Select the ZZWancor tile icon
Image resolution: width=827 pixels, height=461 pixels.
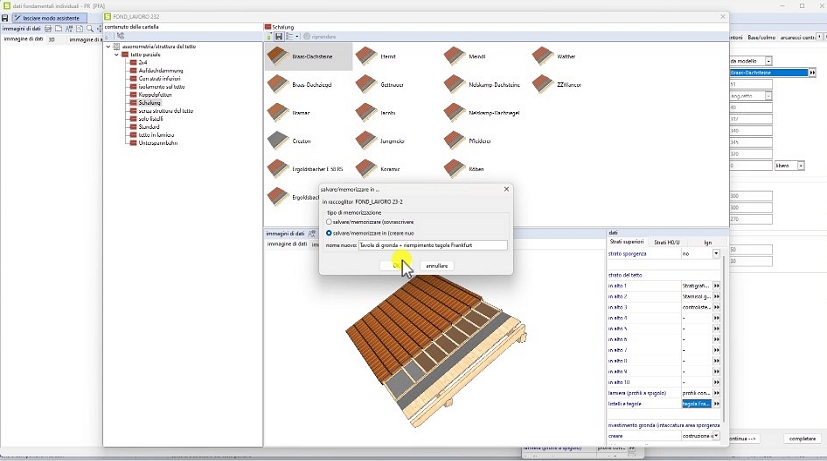click(543, 84)
